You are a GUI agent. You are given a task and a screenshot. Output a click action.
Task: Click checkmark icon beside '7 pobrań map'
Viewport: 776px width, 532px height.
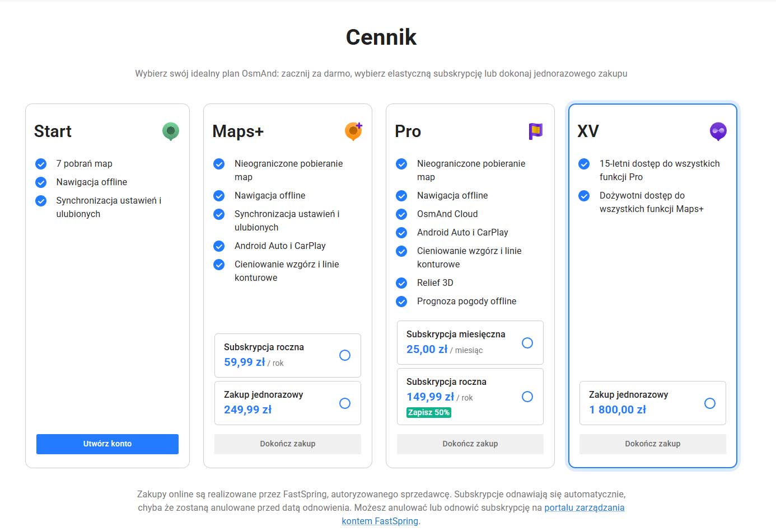[x=41, y=164]
